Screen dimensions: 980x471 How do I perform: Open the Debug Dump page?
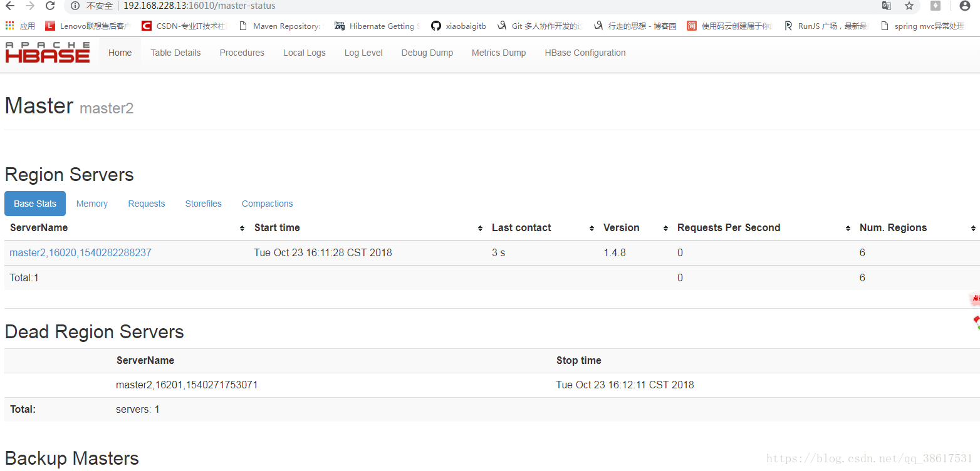click(427, 53)
